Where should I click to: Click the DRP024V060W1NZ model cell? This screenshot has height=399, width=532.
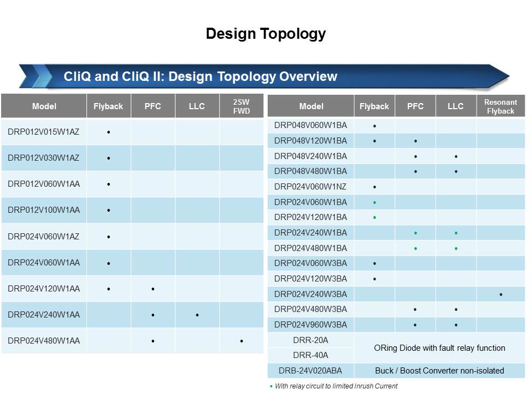tap(310, 187)
